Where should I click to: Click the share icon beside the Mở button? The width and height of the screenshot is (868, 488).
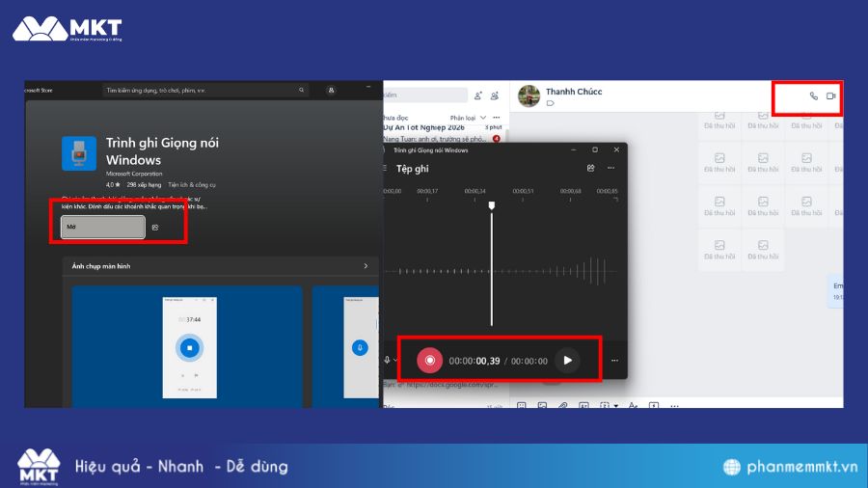click(x=155, y=228)
